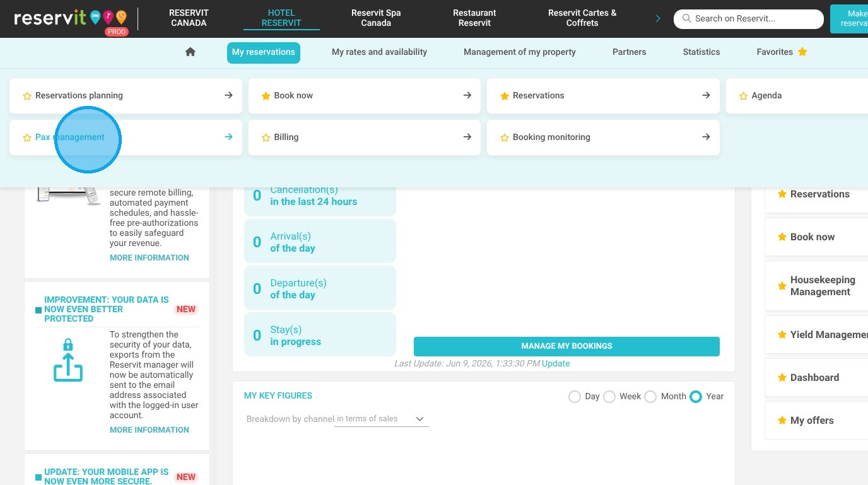Go to the home icon tab
The height and width of the screenshot is (485, 868).
click(191, 52)
